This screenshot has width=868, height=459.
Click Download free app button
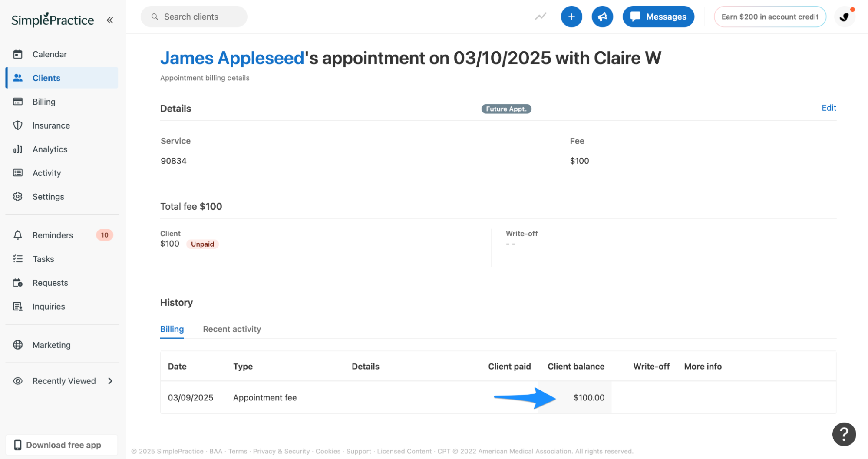pos(62,445)
